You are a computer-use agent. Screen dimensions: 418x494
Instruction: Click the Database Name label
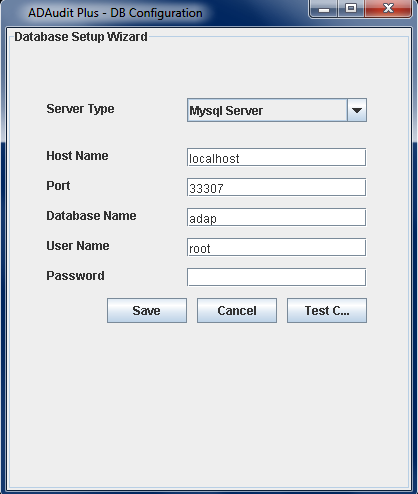(91, 216)
